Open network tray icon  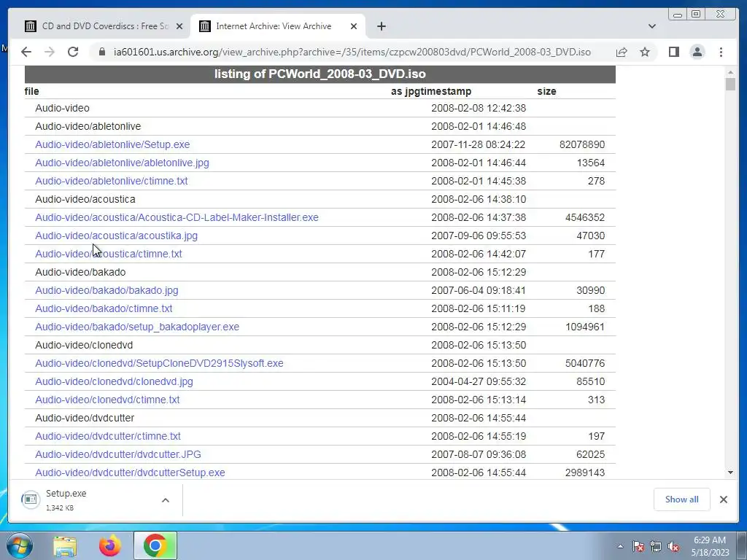[x=656, y=546]
